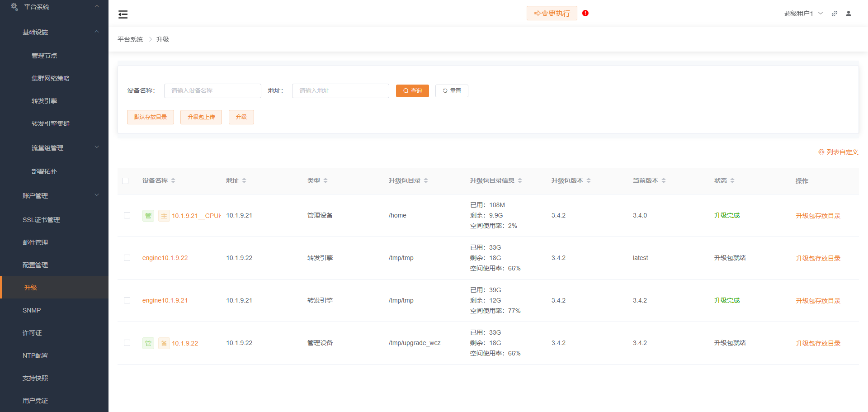
Task: Collapse sidebar with the hamburger menu icon
Action: coord(123,14)
